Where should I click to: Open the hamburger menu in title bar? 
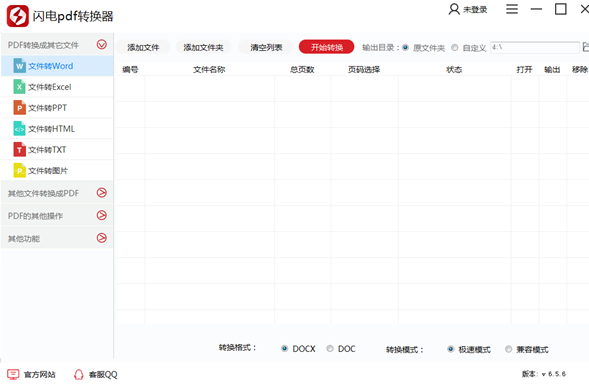pos(512,9)
